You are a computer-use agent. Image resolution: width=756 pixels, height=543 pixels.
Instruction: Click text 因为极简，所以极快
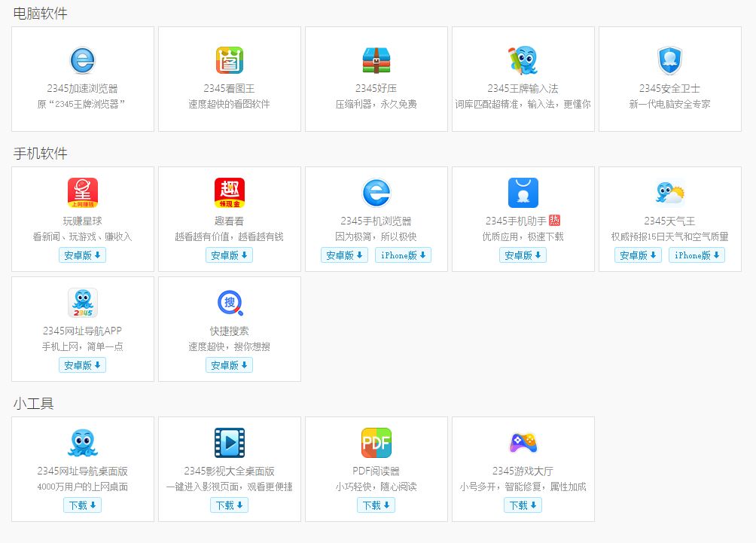[x=376, y=236]
